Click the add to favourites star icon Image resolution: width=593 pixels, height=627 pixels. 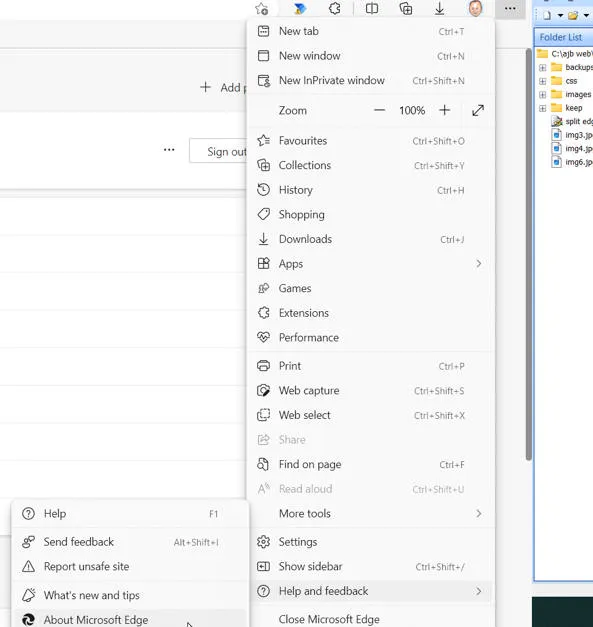pos(262,8)
